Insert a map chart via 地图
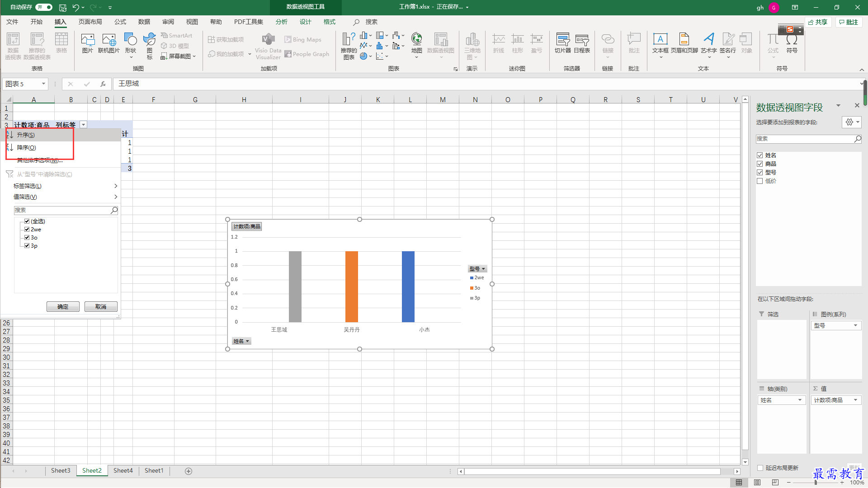 click(x=417, y=45)
